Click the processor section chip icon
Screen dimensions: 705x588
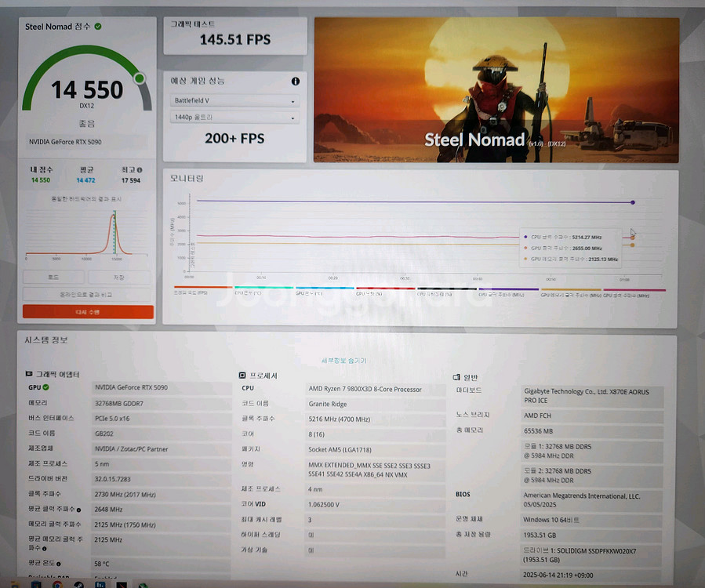click(x=242, y=376)
